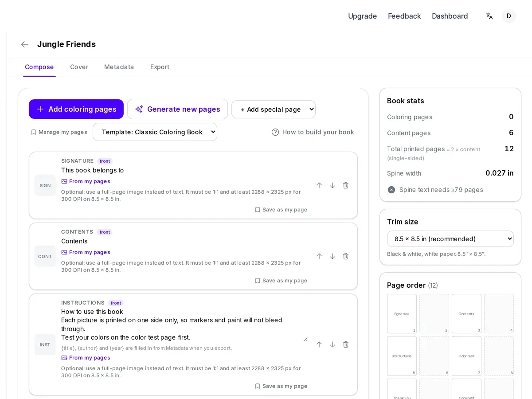Select the Signature thumbnail in Page order
This screenshot has height=399, width=532.
pyautogui.click(x=402, y=314)
